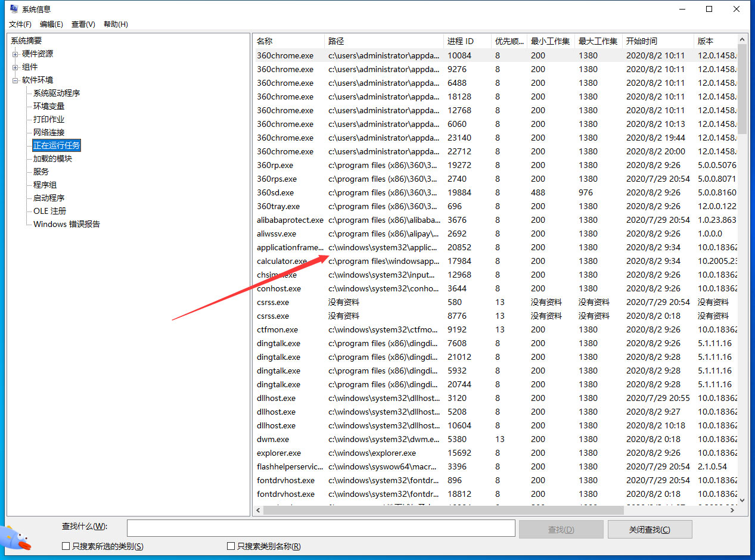Click start time 2020/8/2 19:44 cell

(655, 138)
